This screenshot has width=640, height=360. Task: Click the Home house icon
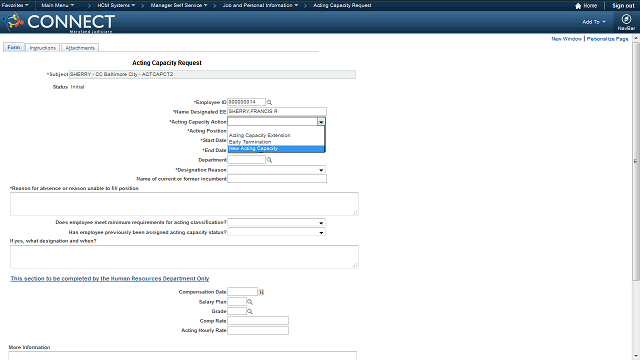[x=578, y=6]
